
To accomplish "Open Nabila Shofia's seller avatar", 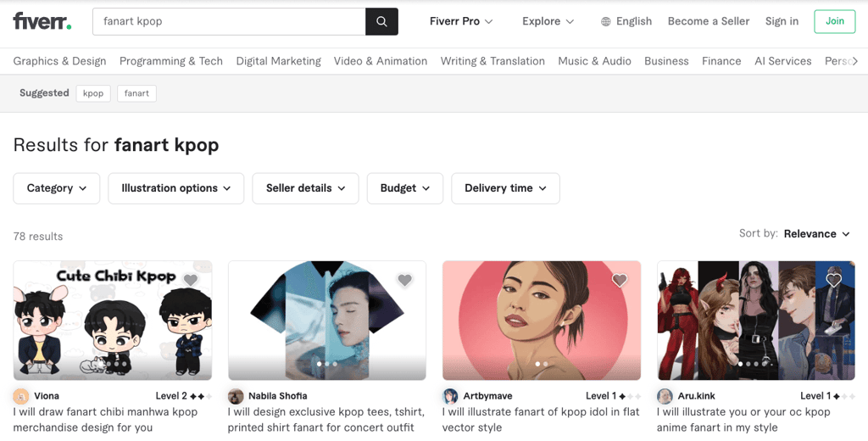I will [x=236, y=396].
